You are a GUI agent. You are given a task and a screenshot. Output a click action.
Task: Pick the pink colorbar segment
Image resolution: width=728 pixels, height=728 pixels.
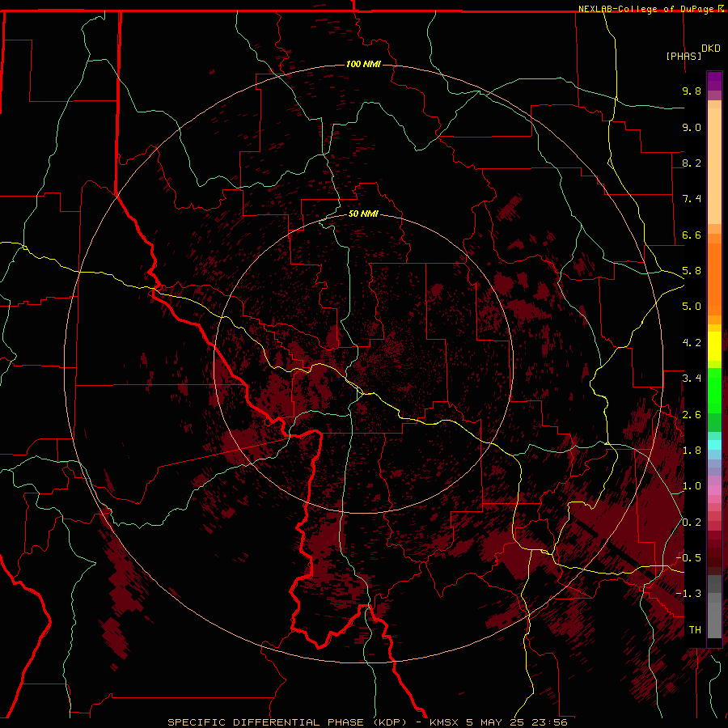coord(714,490)
